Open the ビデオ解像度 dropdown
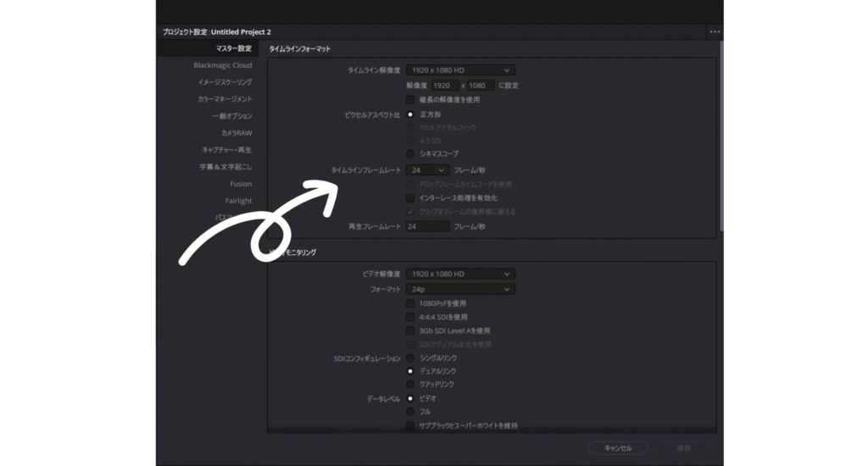The image size is (868, 466). [459, 275]
